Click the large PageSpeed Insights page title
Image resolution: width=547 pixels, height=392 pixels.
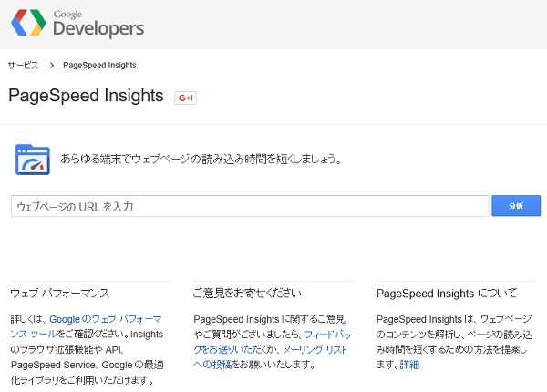(x=86, y=96)
